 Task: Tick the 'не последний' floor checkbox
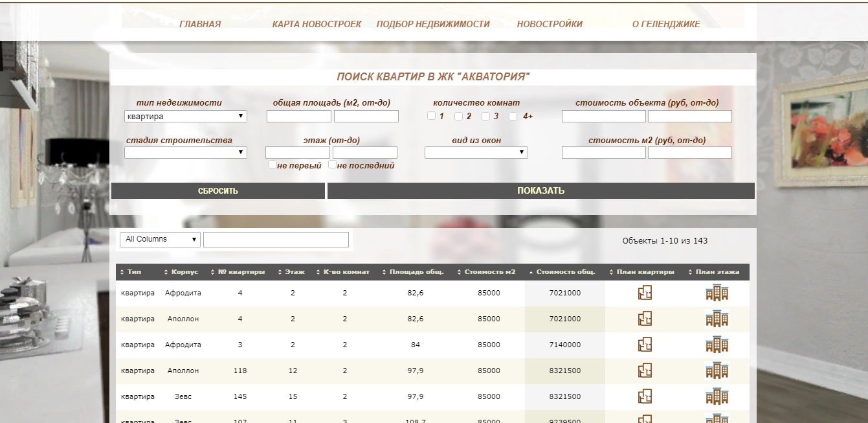click(332, 165)
